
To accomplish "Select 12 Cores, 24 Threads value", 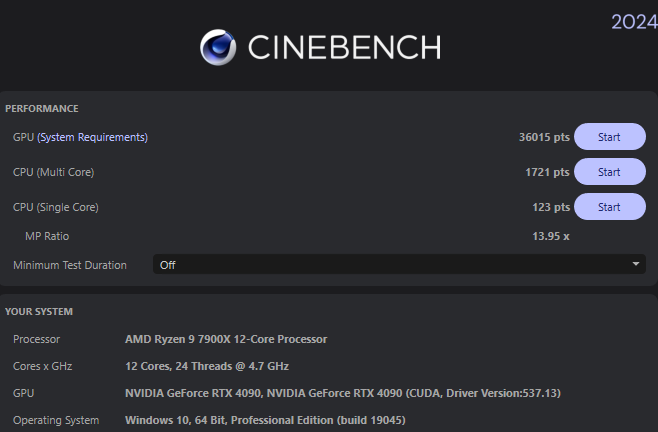I will tap(207, 366).
